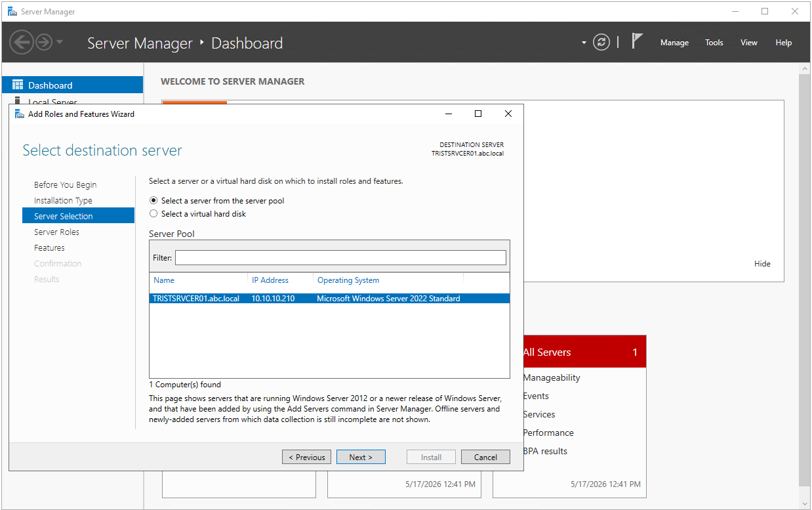Select Dashboard in the Server Manager sidebar
This screenshot has width=812, height=510.
point(73,85)
